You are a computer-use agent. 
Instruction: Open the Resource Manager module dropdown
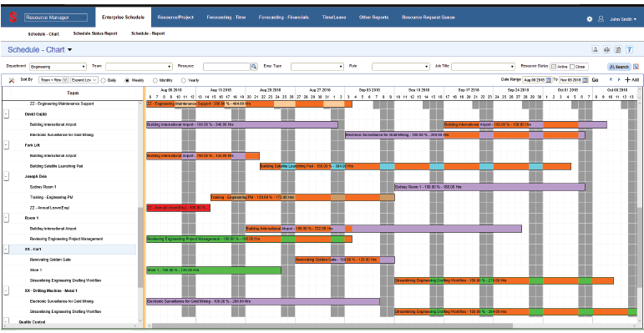(56, 18)
